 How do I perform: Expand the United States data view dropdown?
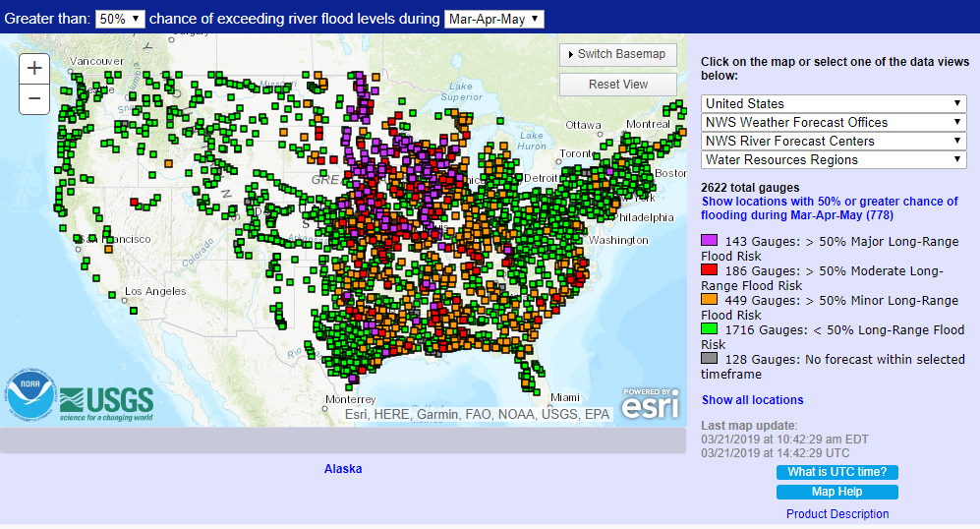(834, 103)
